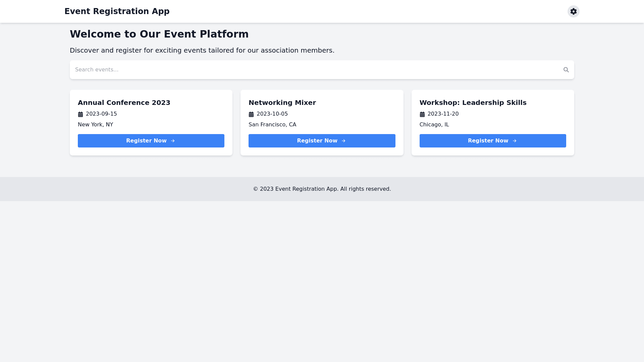
Task: Click the search magnifier icon
Action: pos(566,70)
